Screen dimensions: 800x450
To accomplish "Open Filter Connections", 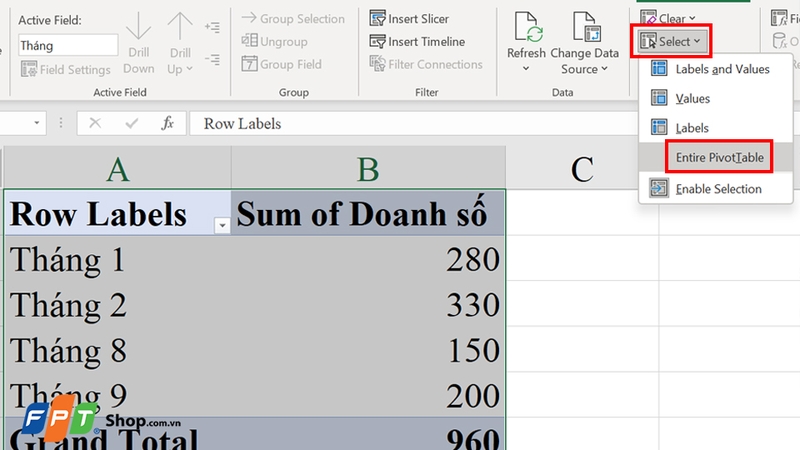I will 426,64.
